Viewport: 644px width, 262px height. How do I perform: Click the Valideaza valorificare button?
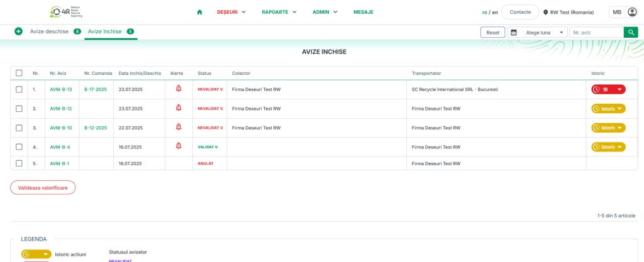coord(43,187)
